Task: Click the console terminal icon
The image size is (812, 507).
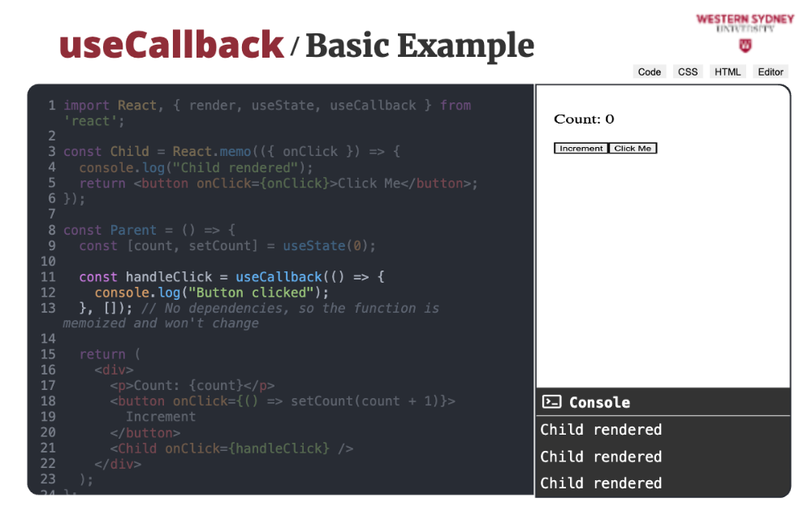Action: (552, 402)
